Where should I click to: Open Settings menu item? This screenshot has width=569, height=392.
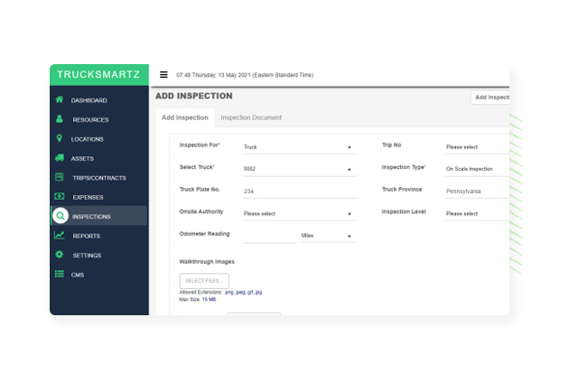pyautogui.click(x=87, y=256)
